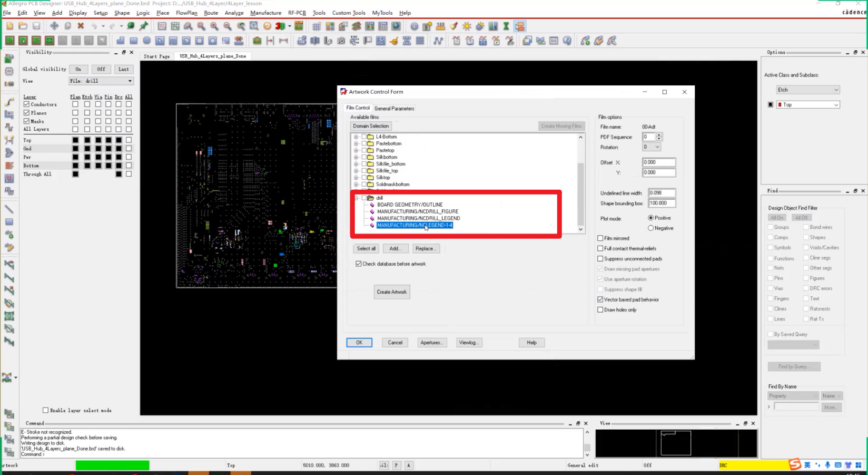Open the Route menu

[x=211, y=13]
